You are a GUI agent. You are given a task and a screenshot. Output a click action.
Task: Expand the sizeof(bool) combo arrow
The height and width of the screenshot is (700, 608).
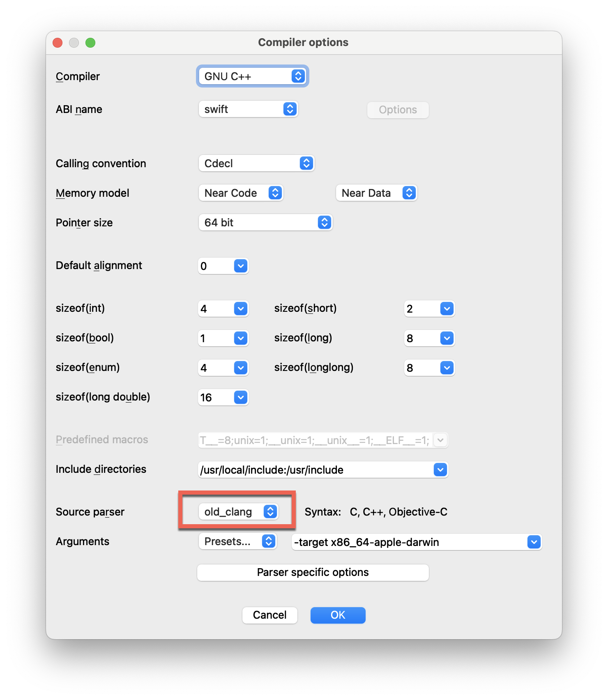coord(241,338)
